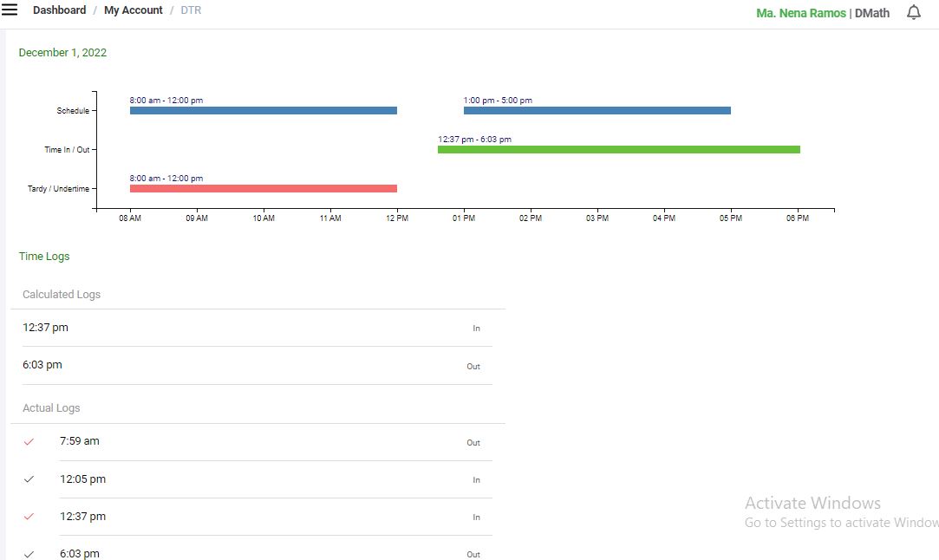Click the checkmark beside 6:03 pm actual log
This screenshot has height=560, width=939.
point(29,554)
